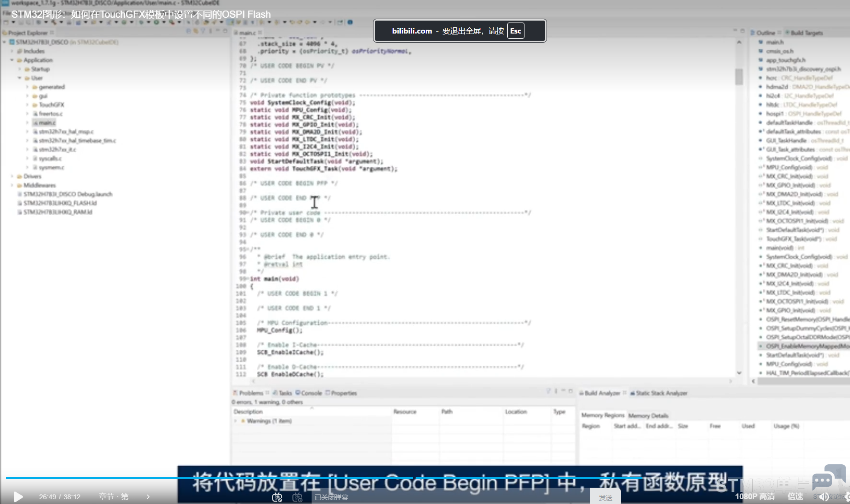Select main.c file icon in Project Explorer
This screenshot has width=850, height=504.
pos(35,123)
